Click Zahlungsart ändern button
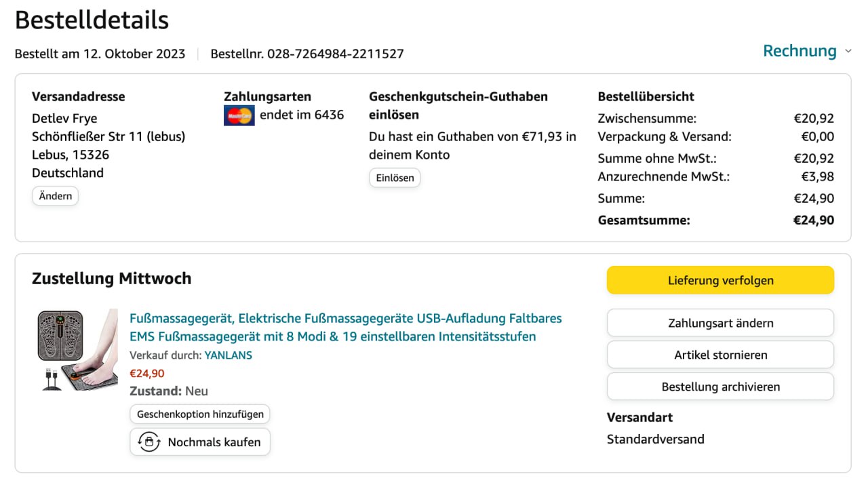Viewport: 868px width, 489px height. (720, 323)
